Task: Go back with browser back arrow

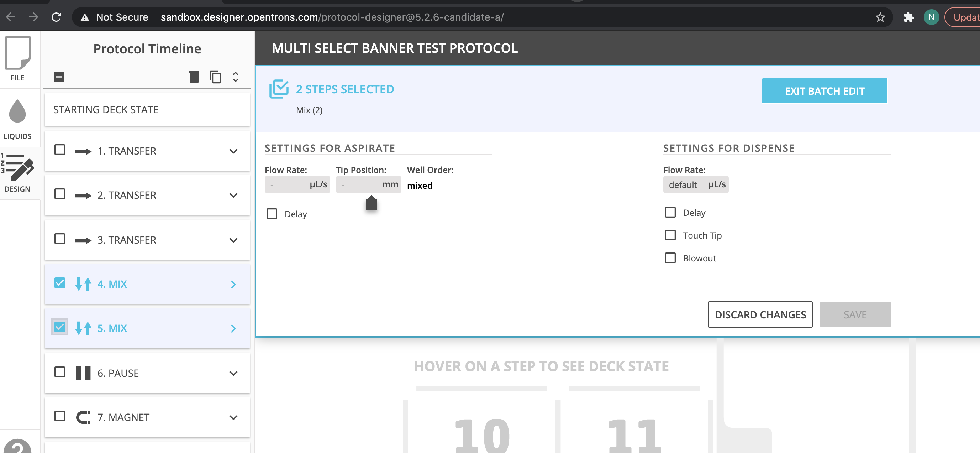Action: tap(11, 17)
